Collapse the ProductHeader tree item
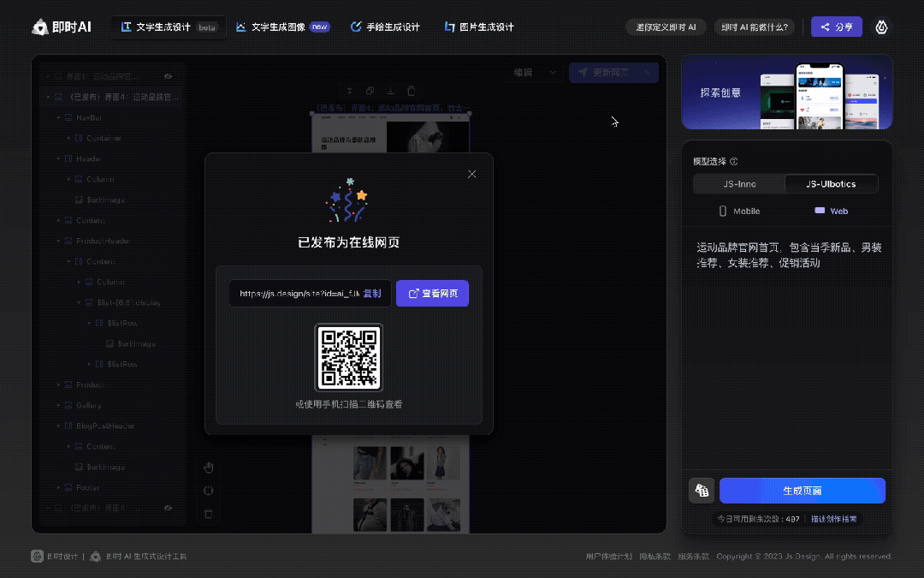The width and height of the screenshot is (924, 578). (58, 241)
